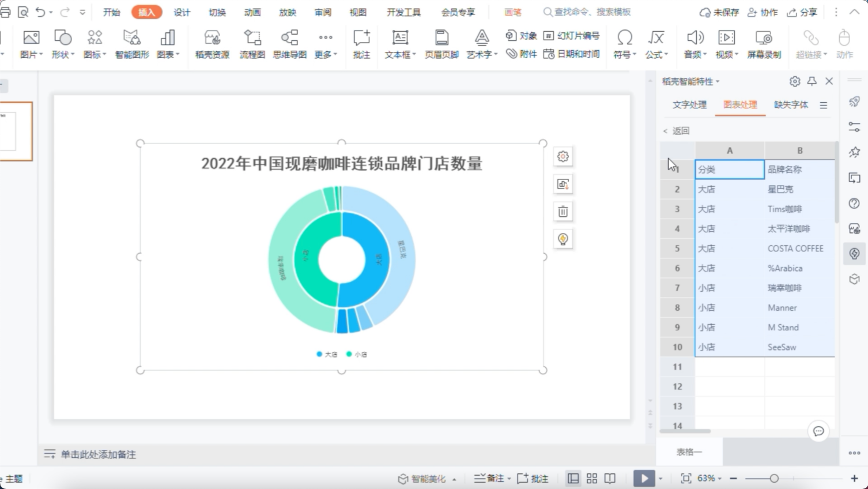Viewport: 868px width, 489px height.
Task: Open the 审阅 (Review) ribbon tab
Action: point(323,12)
